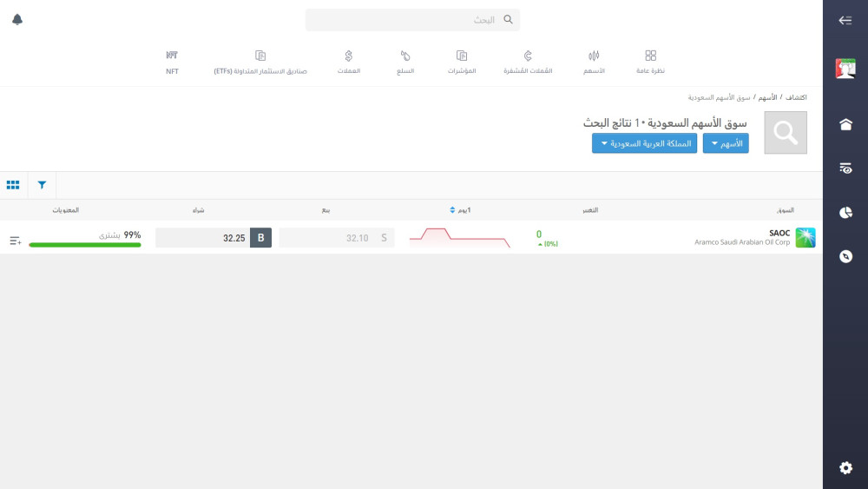Click the large search results magnifier thumbnail
Screen dimensions: 868x489
pos(786,132)
